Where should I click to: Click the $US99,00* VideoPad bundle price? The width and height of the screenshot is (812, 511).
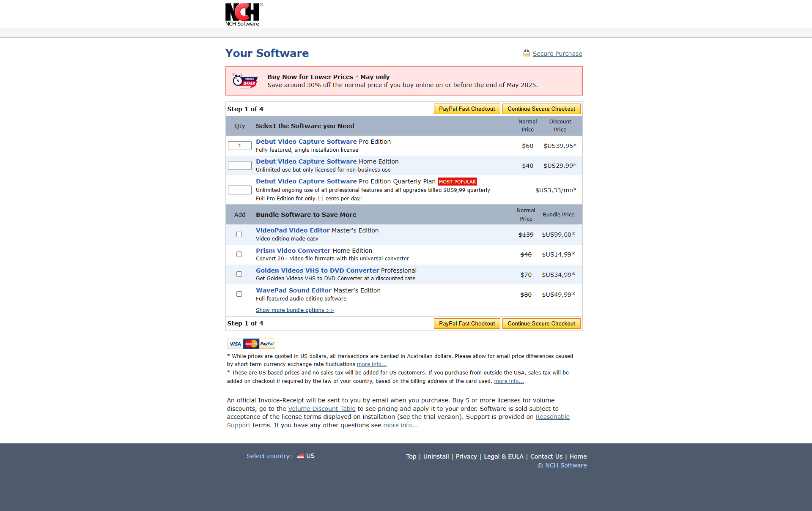(x=558, y=235)
